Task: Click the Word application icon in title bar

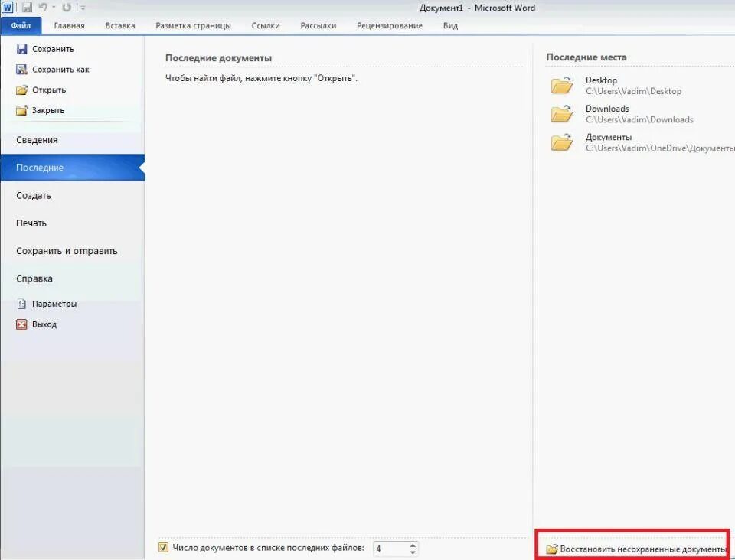Action: [x=7, y=8]
